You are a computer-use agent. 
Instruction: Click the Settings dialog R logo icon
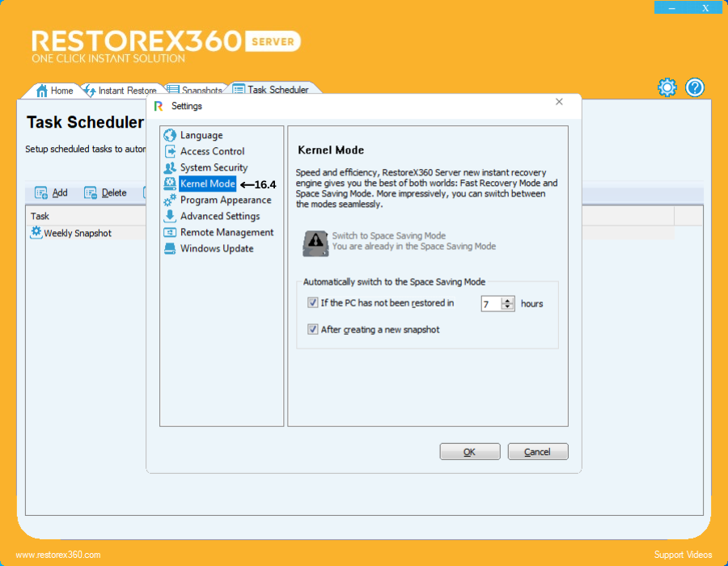coord(159,106)
